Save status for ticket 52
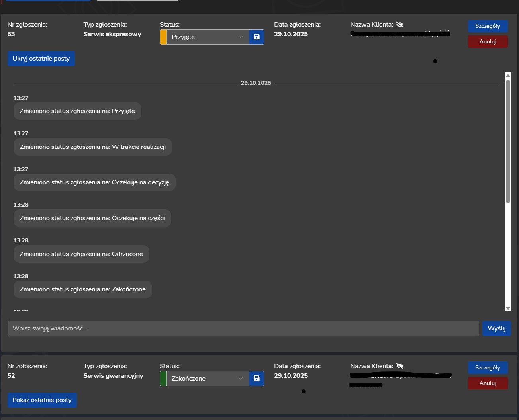519x420 pixels. 257,379
